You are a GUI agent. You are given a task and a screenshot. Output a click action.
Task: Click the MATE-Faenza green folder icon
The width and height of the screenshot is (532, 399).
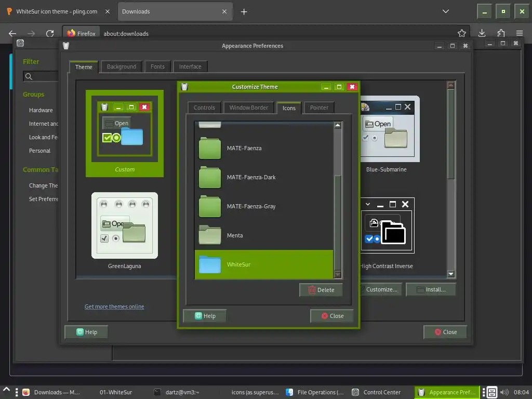210,148
